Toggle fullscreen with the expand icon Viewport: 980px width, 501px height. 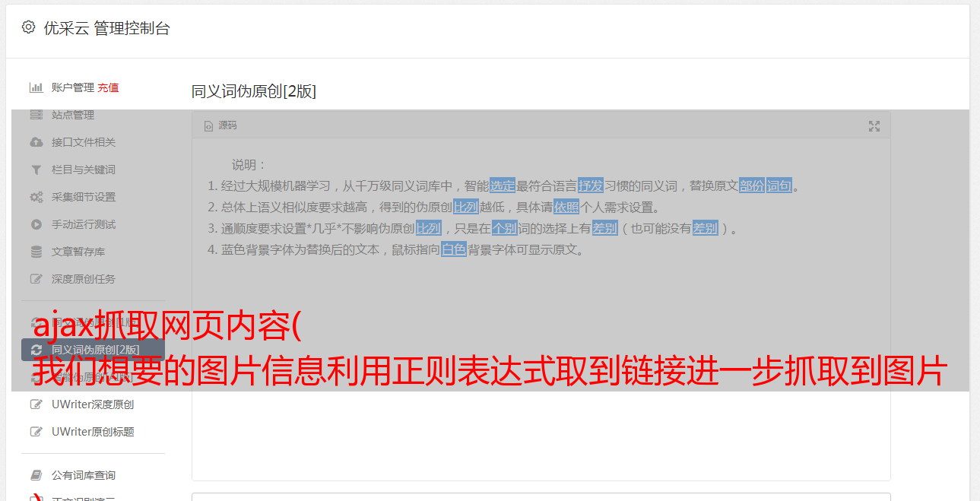(x=874, y=126)
